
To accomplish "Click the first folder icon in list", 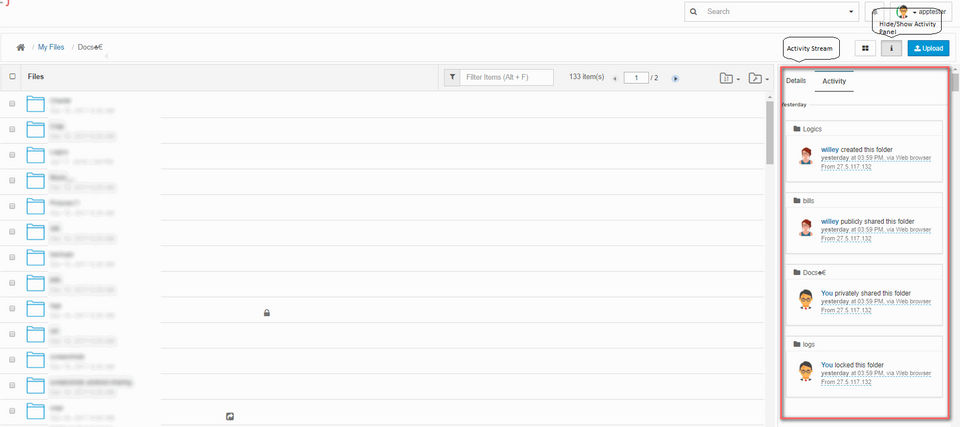I will [x=36, y=102].
